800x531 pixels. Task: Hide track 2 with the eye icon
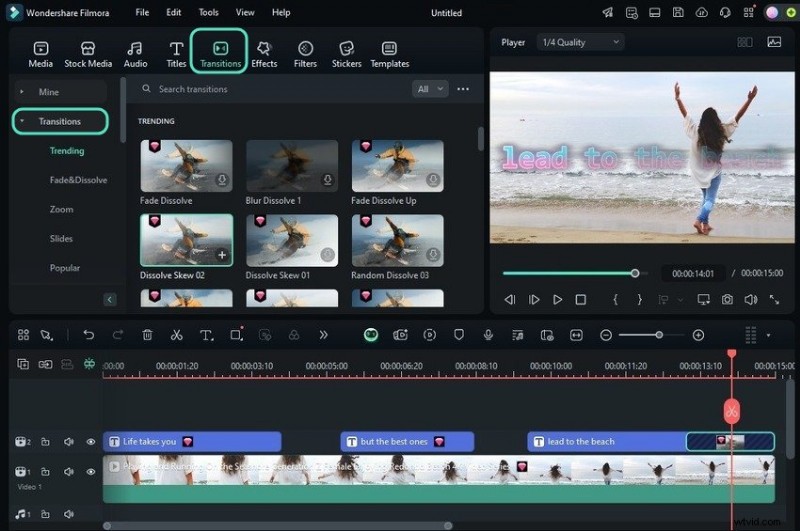pos(91,442)
